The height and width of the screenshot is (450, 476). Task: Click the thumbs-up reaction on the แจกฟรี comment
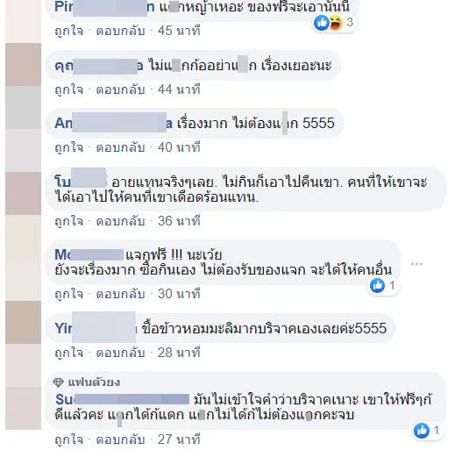(377, 286)
